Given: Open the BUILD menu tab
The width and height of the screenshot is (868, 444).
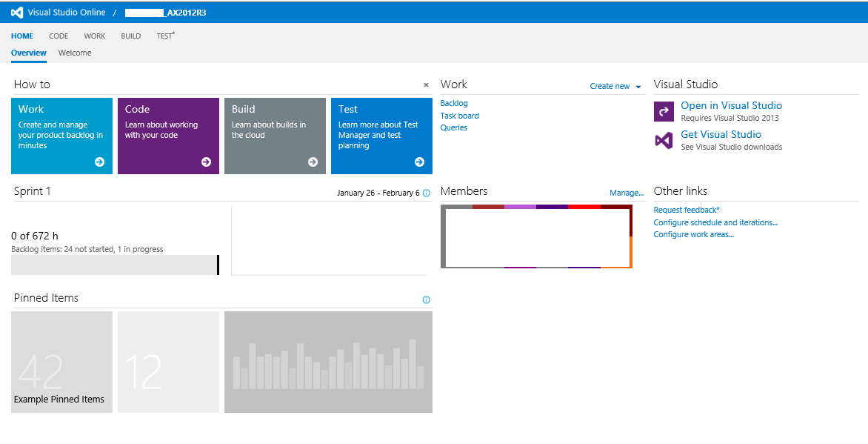Looking at the screenshot, I should pyautogui.click(x=130, y=36).
